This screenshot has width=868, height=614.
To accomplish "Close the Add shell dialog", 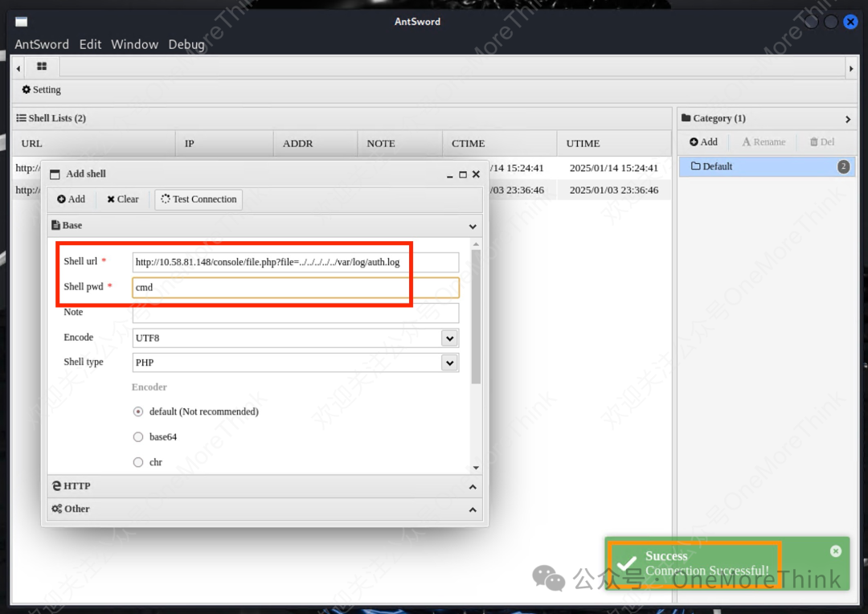I will 476,174.
